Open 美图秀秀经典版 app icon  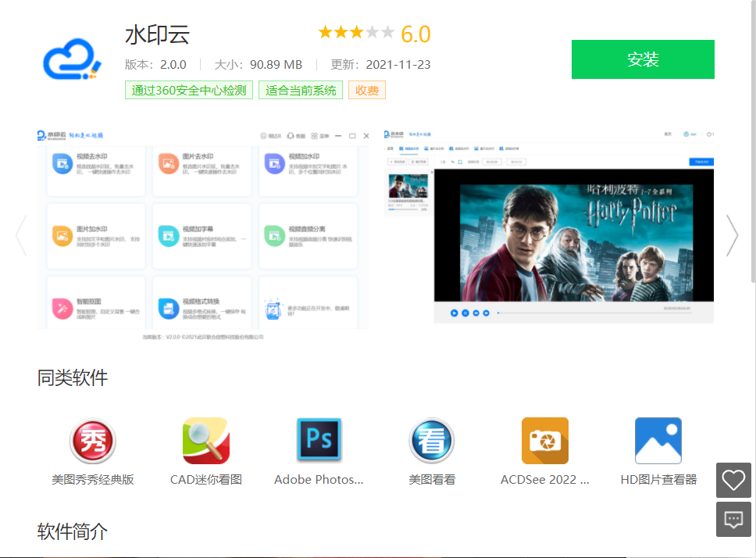coord(93,441)
